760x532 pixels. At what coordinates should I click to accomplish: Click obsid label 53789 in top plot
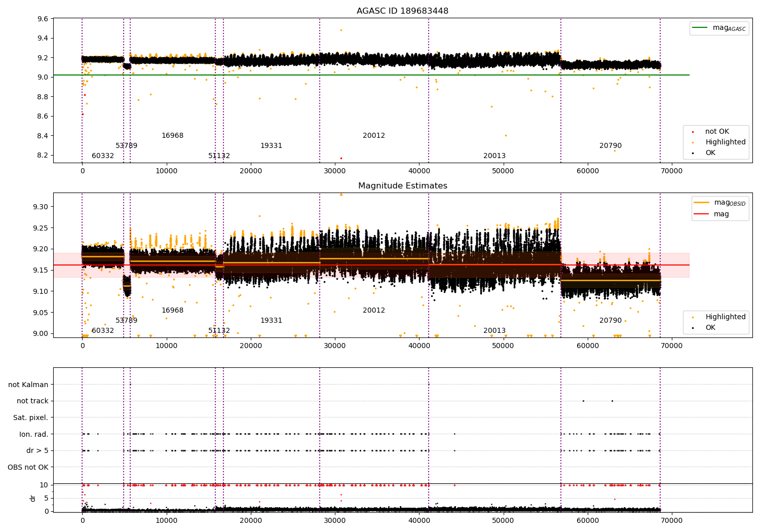tap(127, 146)
